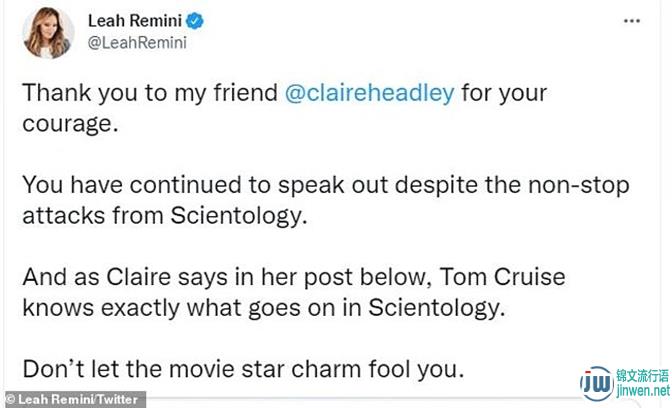Click the words 'for your' after the mention
Image resolution: width=672 pixels, height=408 pixels.
click(504, 93)
